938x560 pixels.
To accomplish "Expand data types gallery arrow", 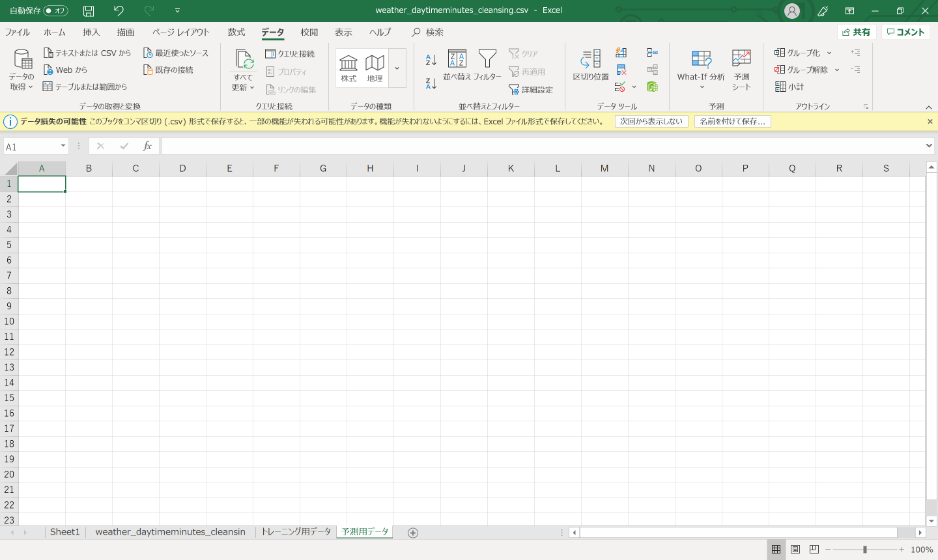I will pyautogui.click(x=397, y=68).
